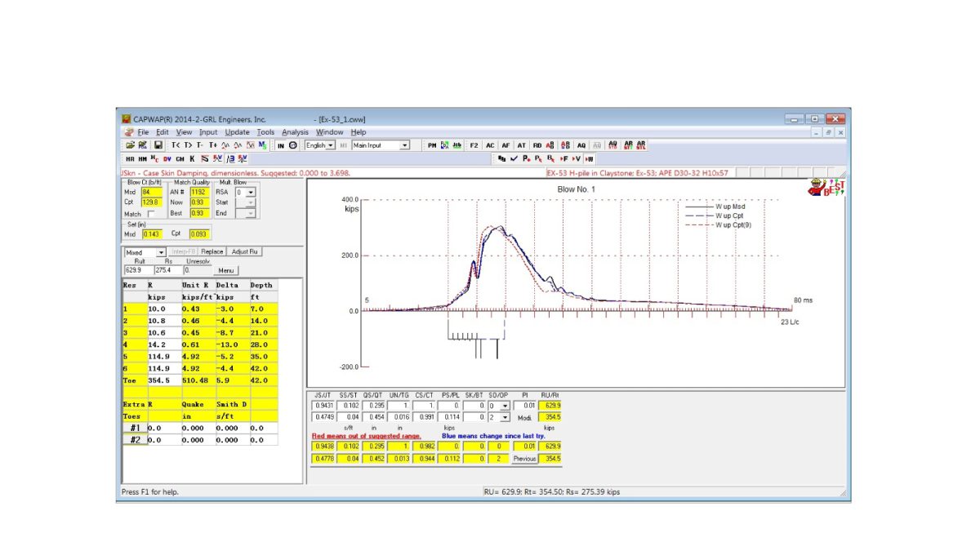Image resolution: width=980 pixels, height=551 pixels.
Task: Open the Window menu
Action: (x=330, y=132)
